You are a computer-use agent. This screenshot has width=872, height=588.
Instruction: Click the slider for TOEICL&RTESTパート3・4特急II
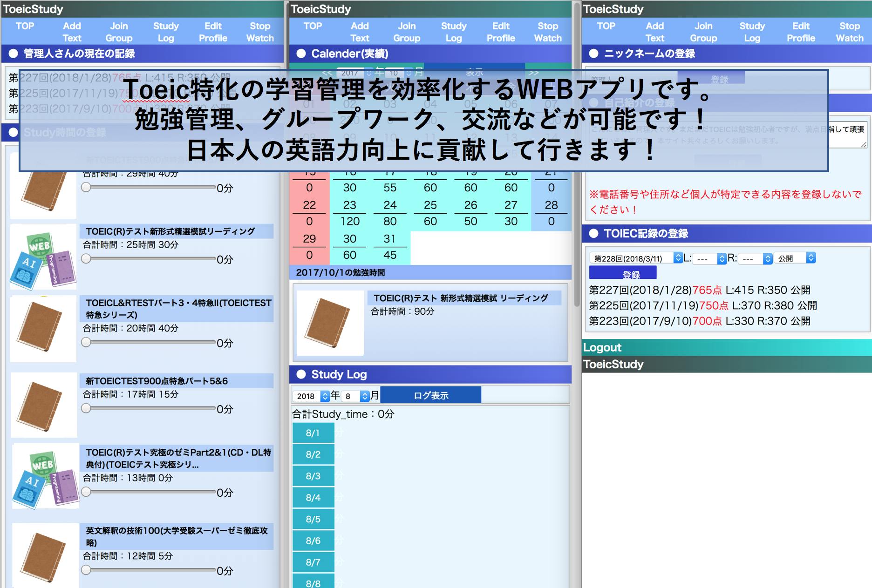click(x=149, y=343)
